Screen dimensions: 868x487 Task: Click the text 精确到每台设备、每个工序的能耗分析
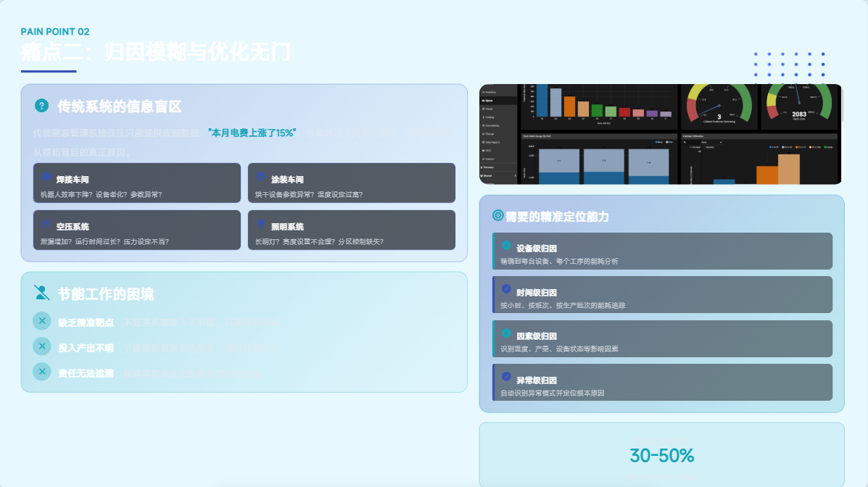pyautogui.click(x=559, y=261)
